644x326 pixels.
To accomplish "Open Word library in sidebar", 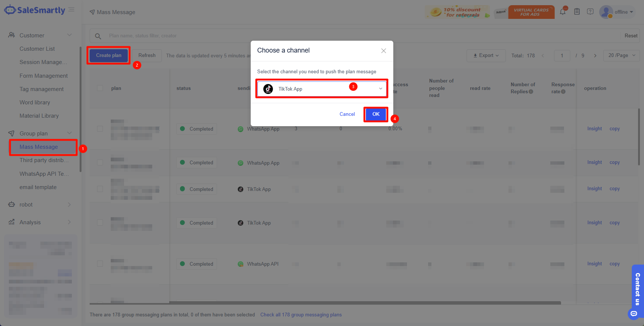I will [35, 102].
